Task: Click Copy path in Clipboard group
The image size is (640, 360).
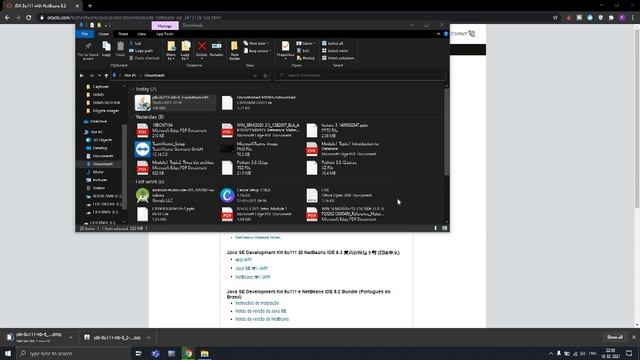Action: coord(141,51)
